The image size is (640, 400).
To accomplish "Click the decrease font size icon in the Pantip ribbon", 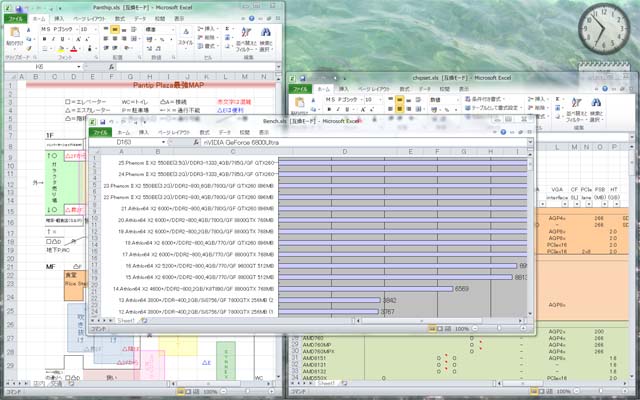I will [x=87, y=39].
